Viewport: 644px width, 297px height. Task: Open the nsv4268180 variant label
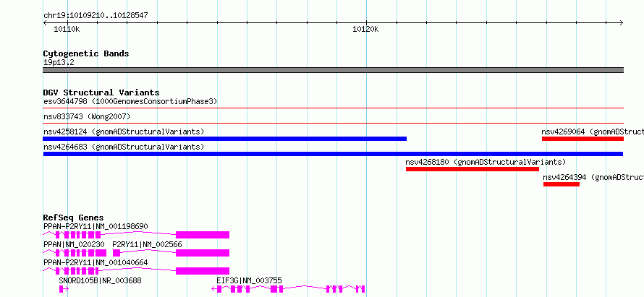[x=486, y=162]
